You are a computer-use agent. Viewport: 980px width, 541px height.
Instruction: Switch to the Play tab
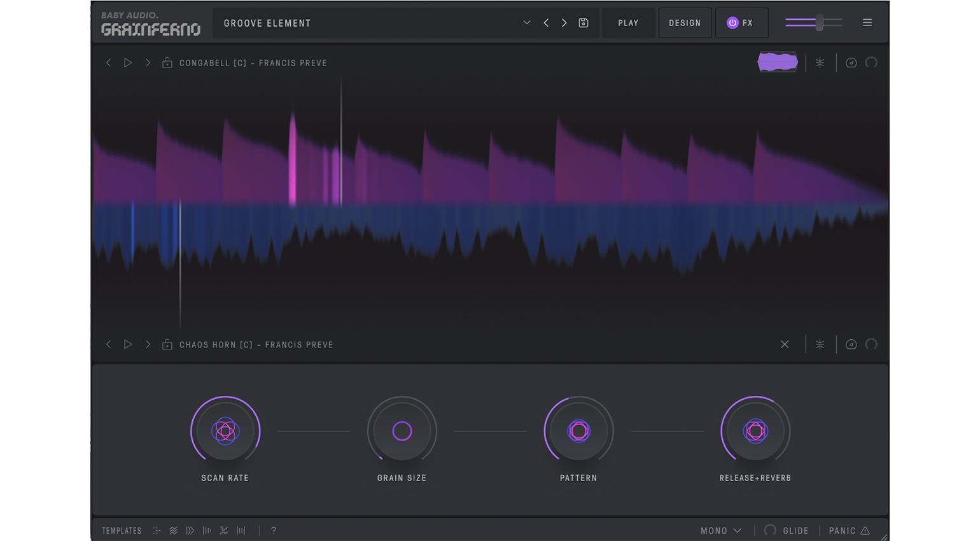(x=628, y=23)
